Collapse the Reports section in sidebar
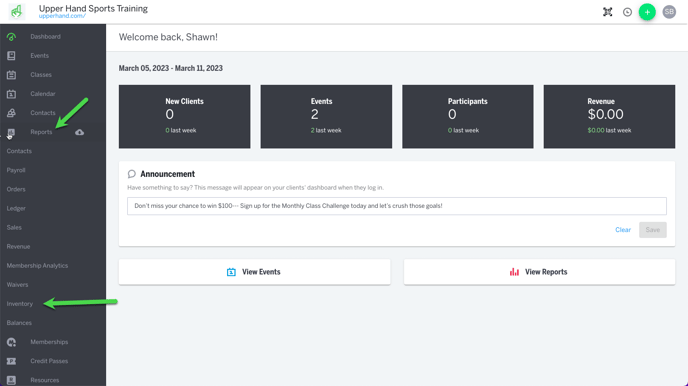Screen dimensions: 688x386 click(x=41, y=132)
